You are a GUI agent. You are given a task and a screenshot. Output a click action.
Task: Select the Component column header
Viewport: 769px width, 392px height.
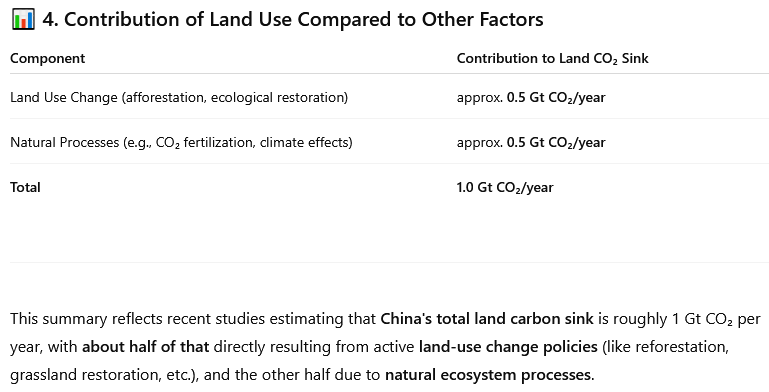click(x=48, y=58)
